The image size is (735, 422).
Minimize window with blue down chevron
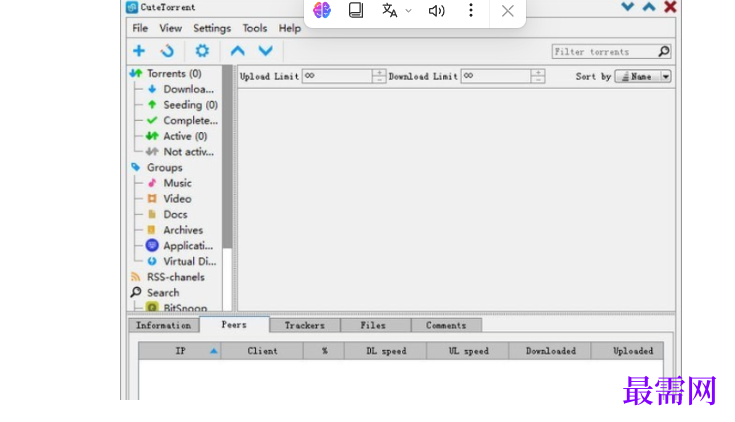point(628,7)
